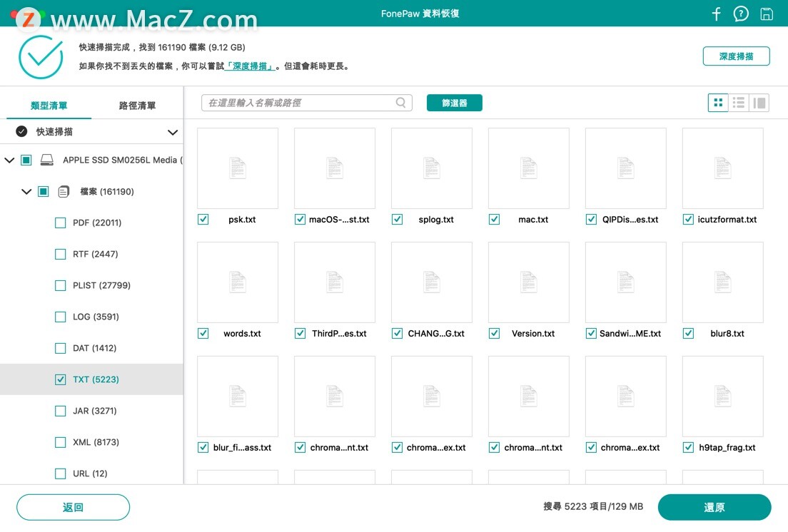The width and height of the screenshot is (788, 532).
Task: Click the search magnifier icon
Action: [x=400, y=103]
